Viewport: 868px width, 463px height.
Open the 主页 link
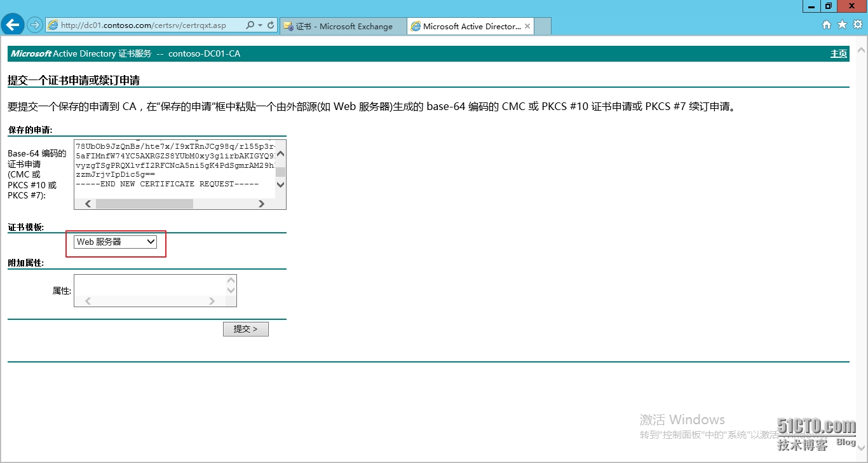[838, 54]
